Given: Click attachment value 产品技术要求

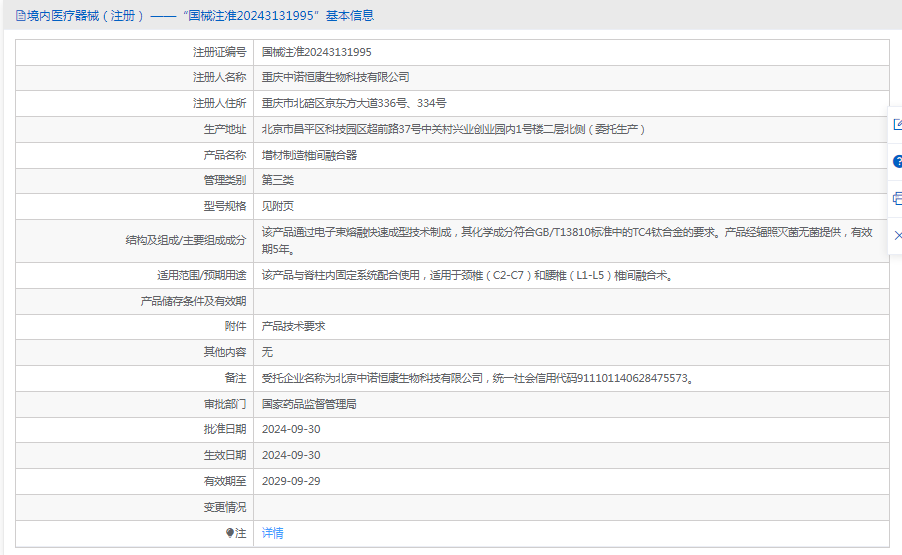Looking at the screenshot, I should coord(293,326).
